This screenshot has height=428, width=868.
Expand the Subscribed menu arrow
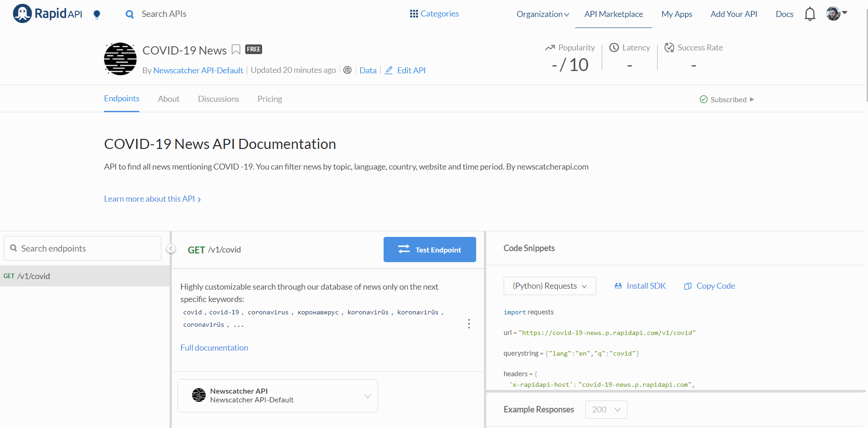[752, 99]
